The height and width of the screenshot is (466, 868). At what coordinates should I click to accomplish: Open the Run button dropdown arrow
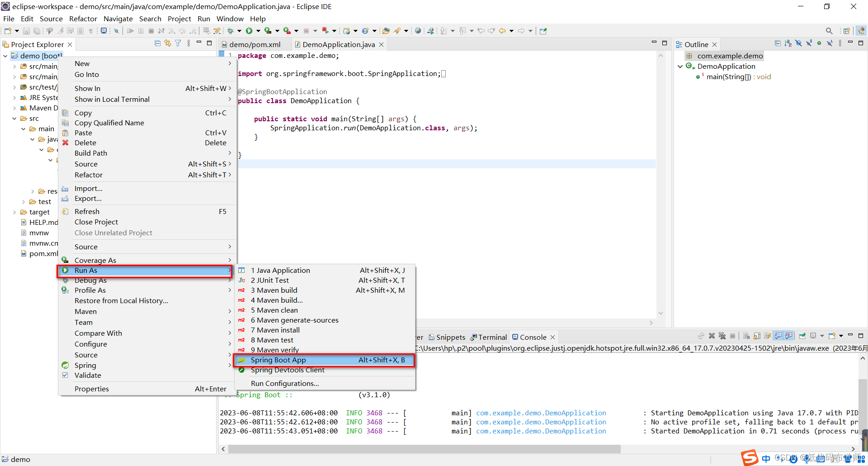pyautogui.click(x=258, y=31)
